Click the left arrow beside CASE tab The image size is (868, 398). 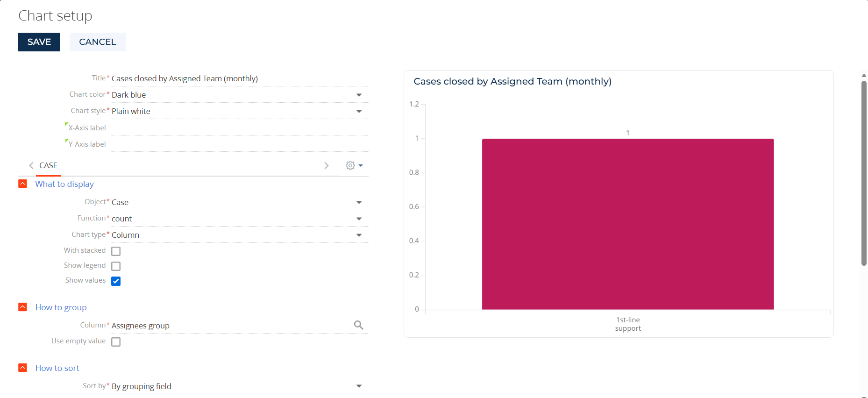tap(31, 165)
